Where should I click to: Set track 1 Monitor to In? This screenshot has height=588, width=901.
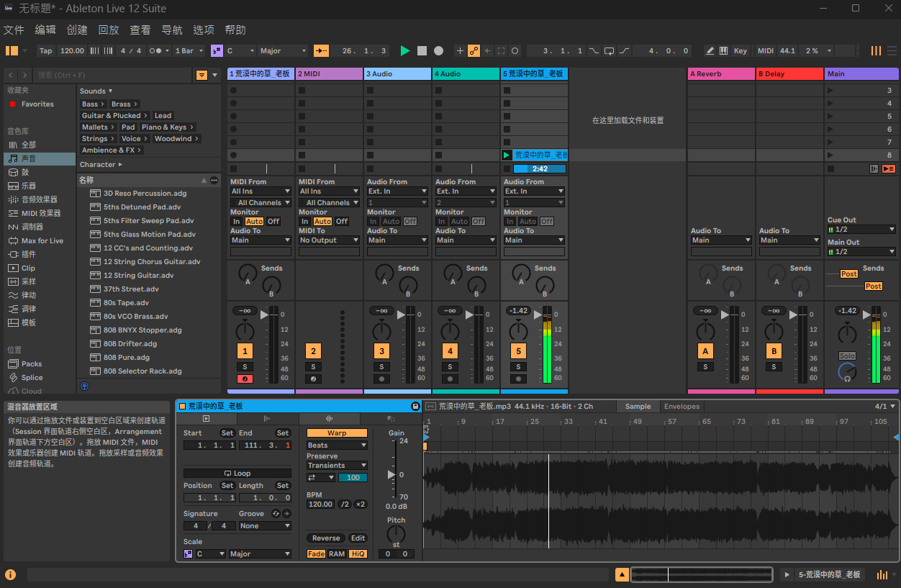click(x=236, y=221)
